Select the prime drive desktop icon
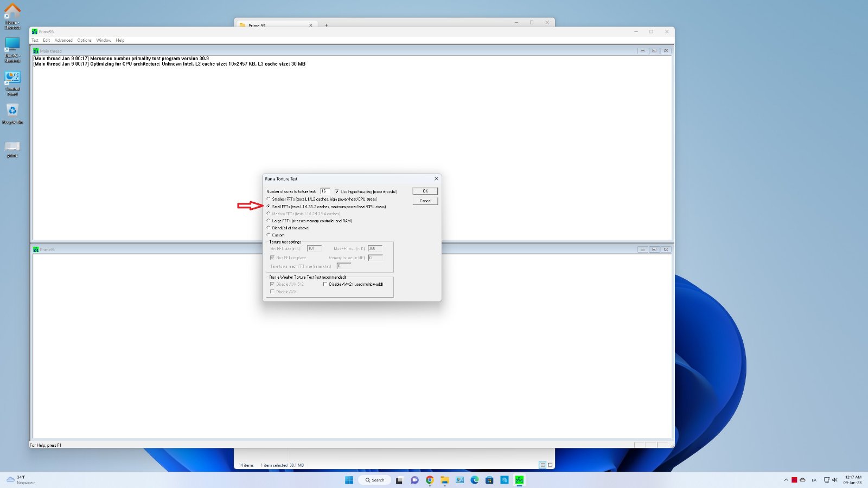This screenshot has height=488, width=868. point(12,149)
